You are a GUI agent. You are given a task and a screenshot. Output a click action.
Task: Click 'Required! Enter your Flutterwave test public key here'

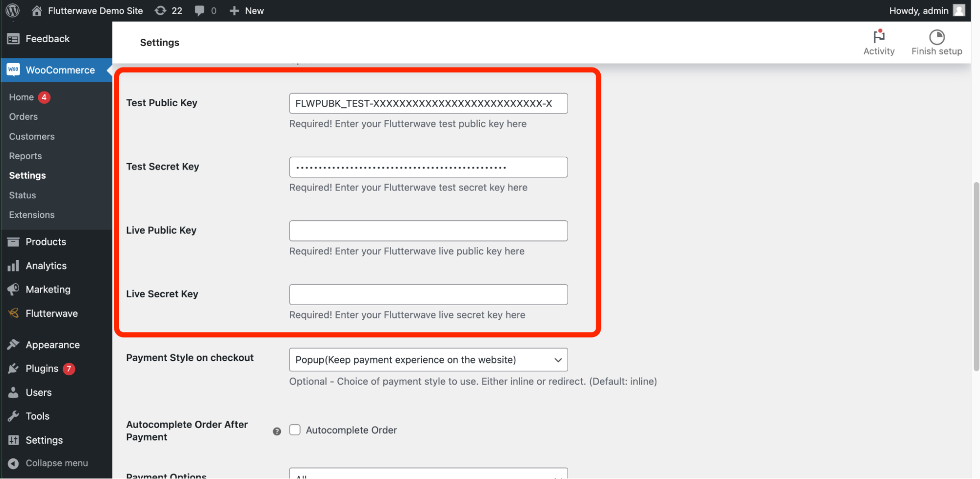point(408,124)
